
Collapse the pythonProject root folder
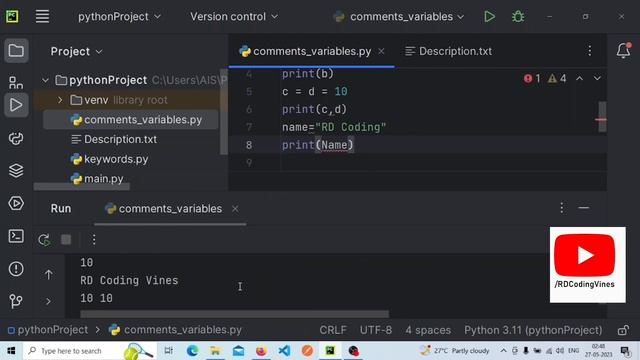[x=45, y=80]
